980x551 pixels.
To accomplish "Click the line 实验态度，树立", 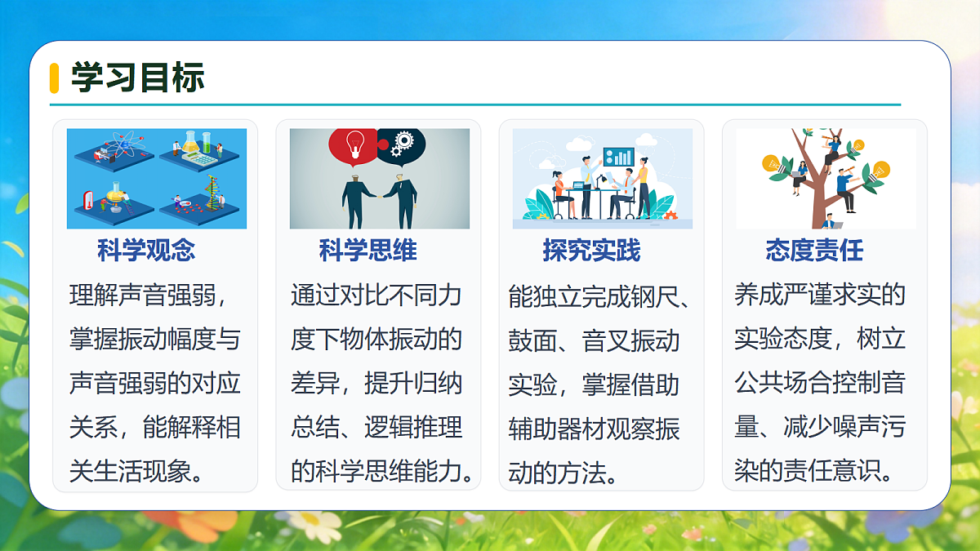I will (x=820, y=339).
